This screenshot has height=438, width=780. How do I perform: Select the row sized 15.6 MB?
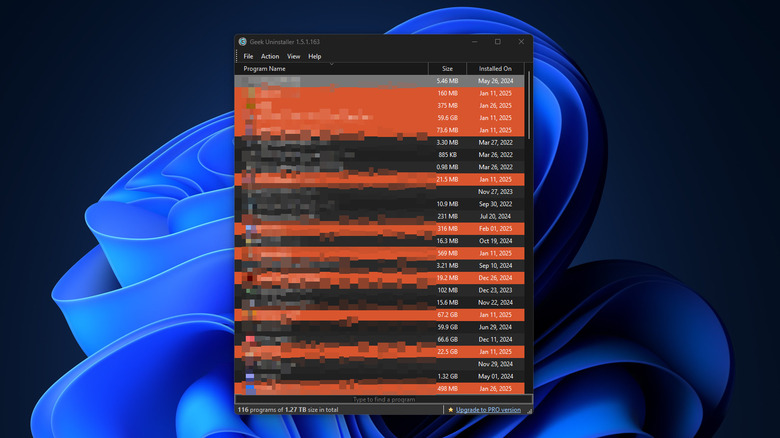[x=380, y=303]
